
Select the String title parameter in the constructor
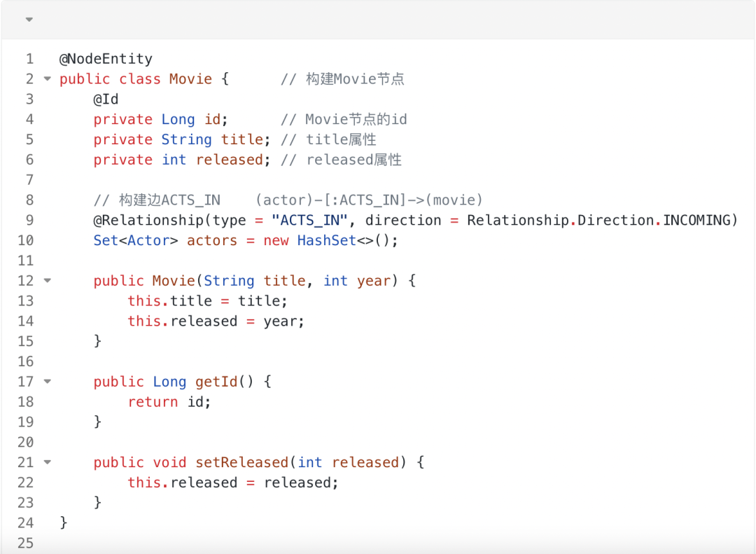coord(255,280)
